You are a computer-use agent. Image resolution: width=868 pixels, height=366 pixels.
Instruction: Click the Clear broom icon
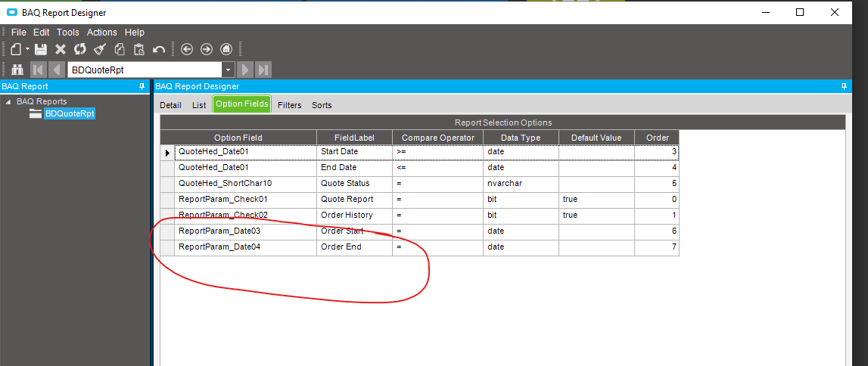[100, 49]
